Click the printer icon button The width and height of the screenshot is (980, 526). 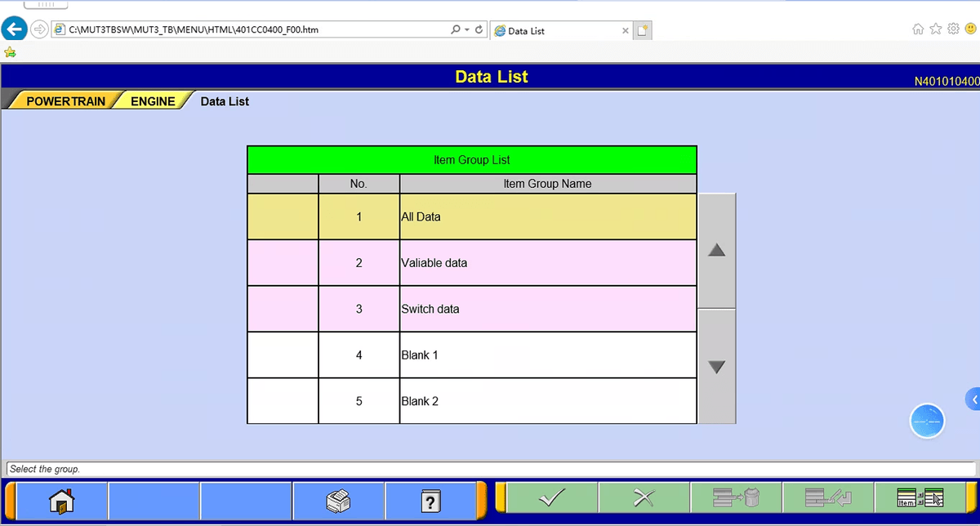[x=338, y=499]
